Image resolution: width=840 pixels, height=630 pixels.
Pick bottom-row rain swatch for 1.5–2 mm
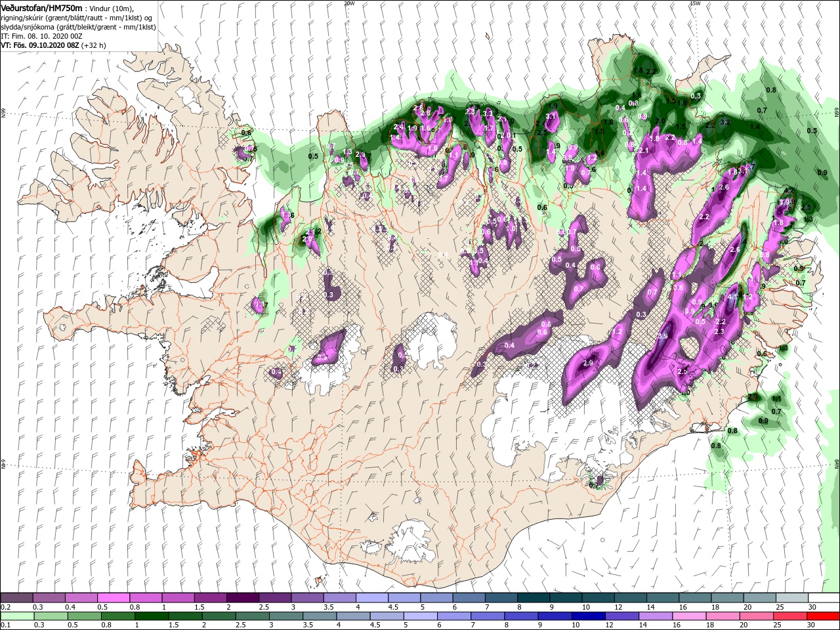(184, 616)
